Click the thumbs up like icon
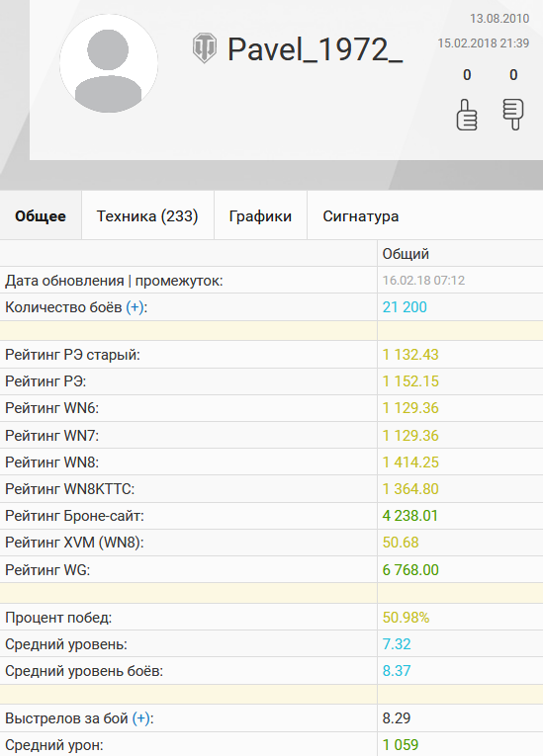 point(466,115)
